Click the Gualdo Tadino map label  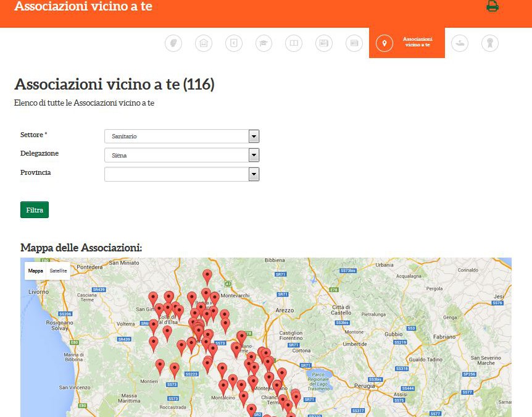pos(425,360)
